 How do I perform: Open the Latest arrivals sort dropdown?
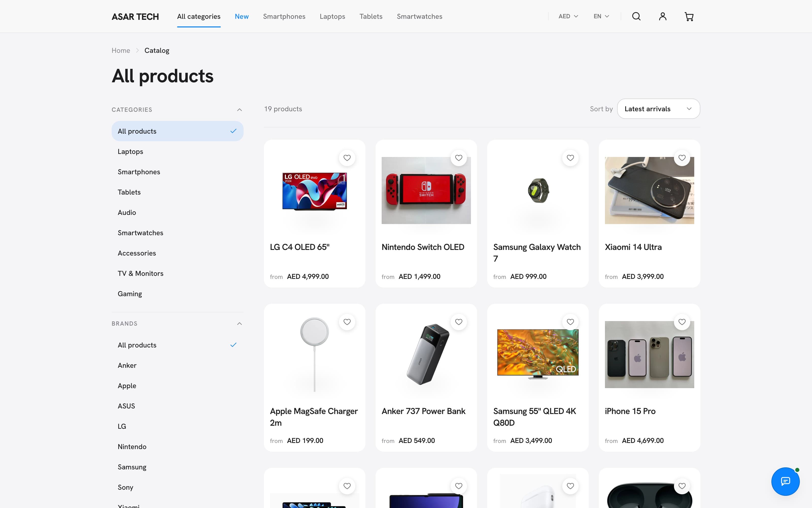point(658,108)
